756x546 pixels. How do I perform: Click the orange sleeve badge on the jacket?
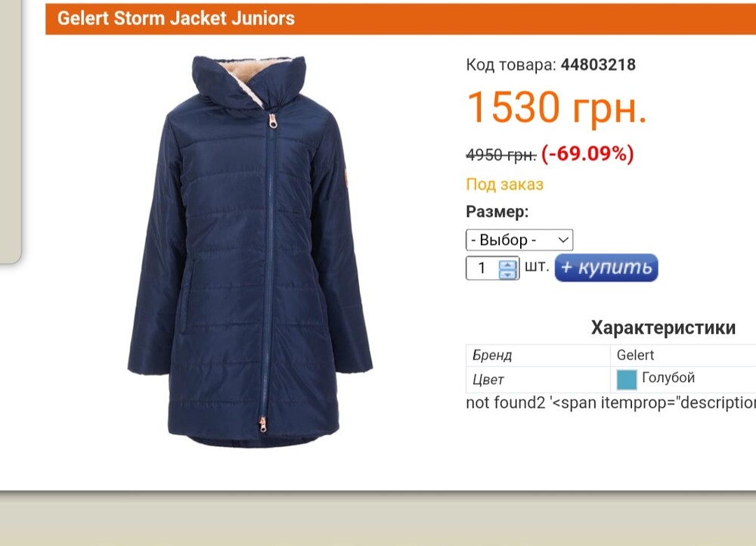coord(345,178)
